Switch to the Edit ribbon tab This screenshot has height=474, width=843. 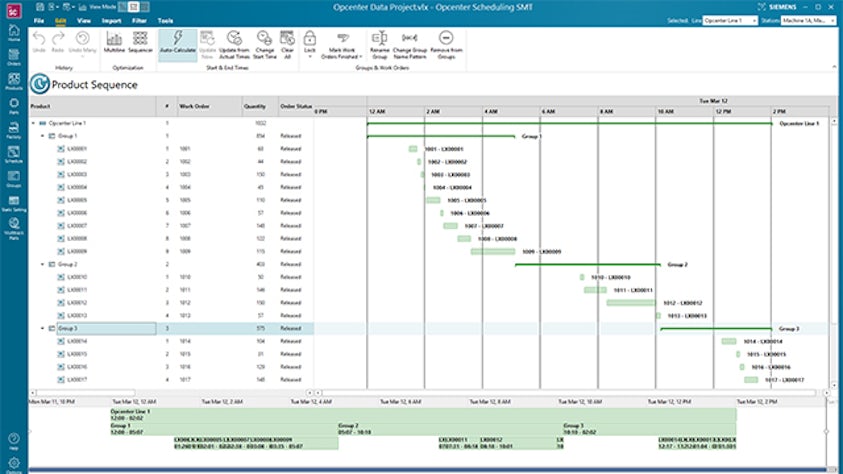tap(61, 21)
